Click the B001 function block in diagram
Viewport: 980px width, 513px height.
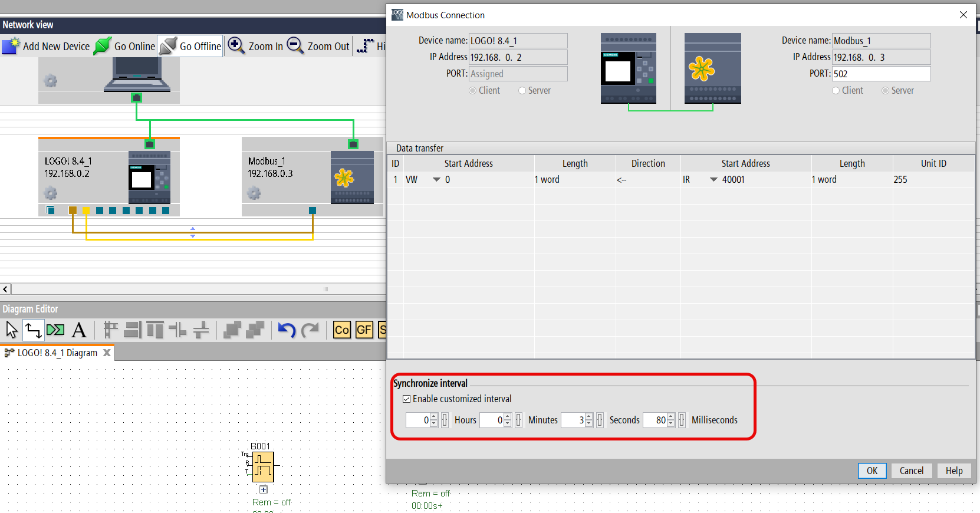tap(263, 467)
